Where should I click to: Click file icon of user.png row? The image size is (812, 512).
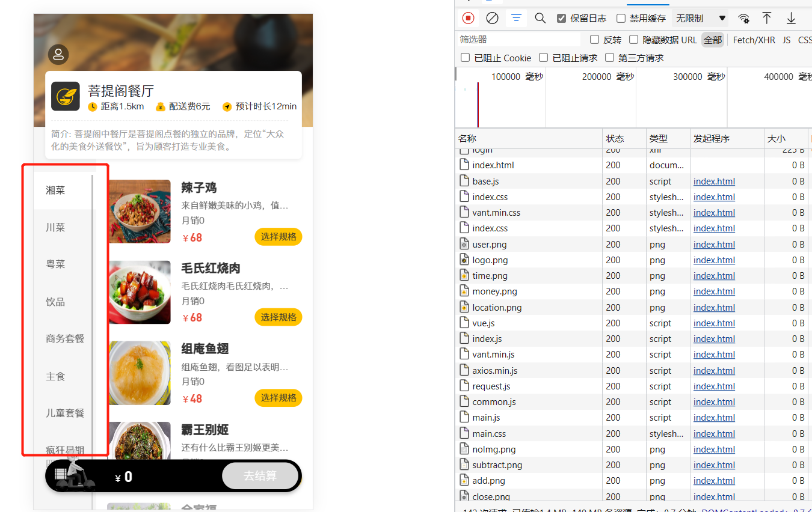click(x=464, y=244)
